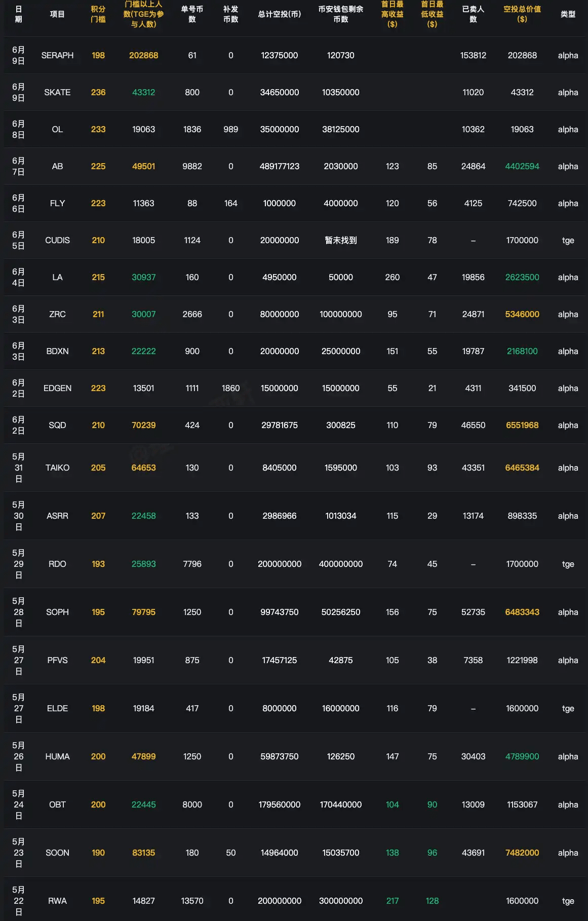The width and height of the screenshot is (588, 921).
Task: Click the 6551968 airdrop value for SQD
Action: coord(522,425)
